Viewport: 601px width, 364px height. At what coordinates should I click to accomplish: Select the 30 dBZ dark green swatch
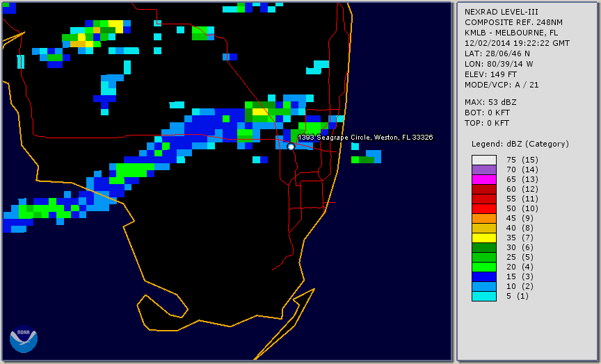click(x=483, y=247)
